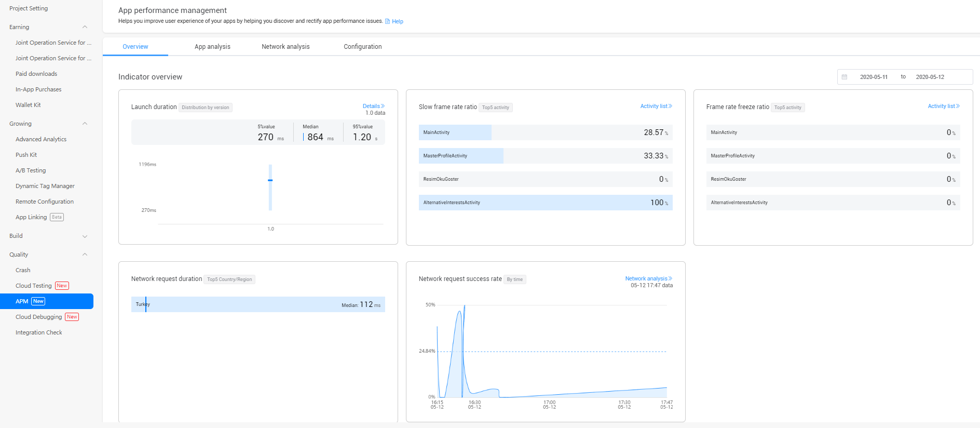Click the Median 864 ms value

click(319, 137)
